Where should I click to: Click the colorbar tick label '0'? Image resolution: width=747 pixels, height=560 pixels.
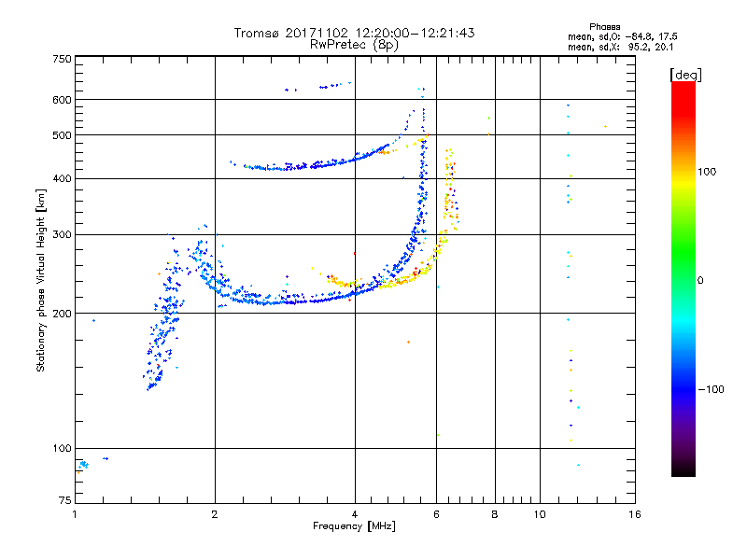(700, 281)
